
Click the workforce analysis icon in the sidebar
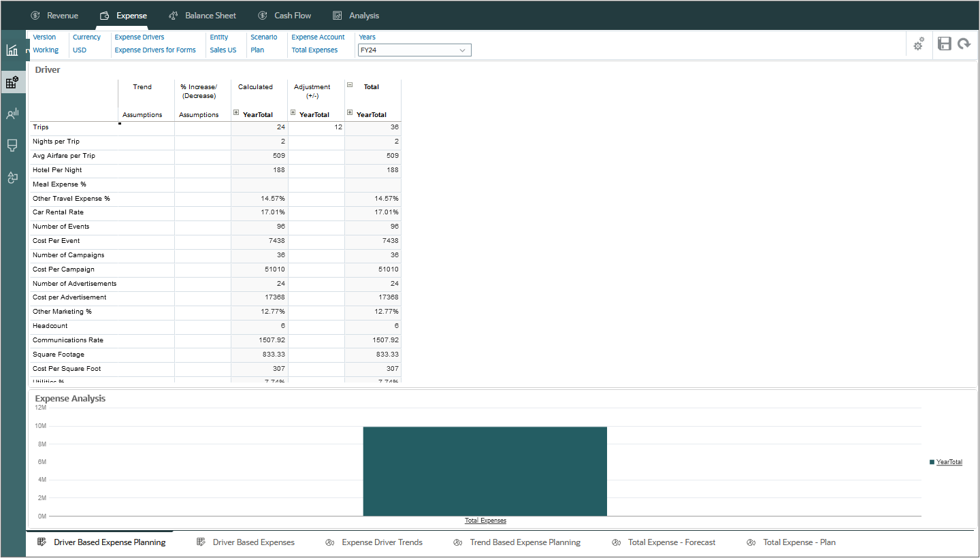tap(12, 114)
